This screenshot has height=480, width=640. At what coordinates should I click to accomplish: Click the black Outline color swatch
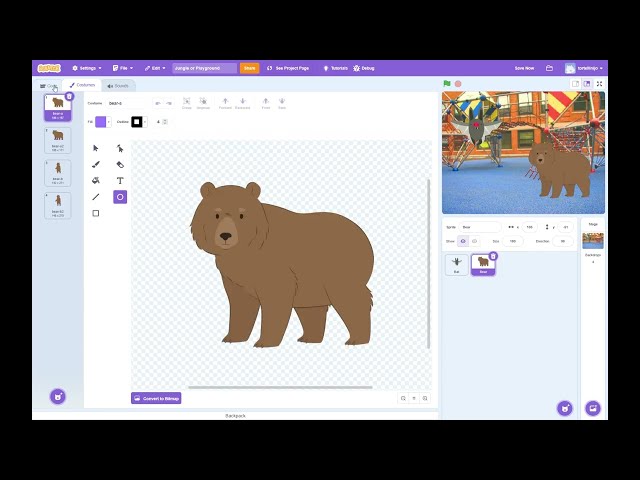coord(137,122)
